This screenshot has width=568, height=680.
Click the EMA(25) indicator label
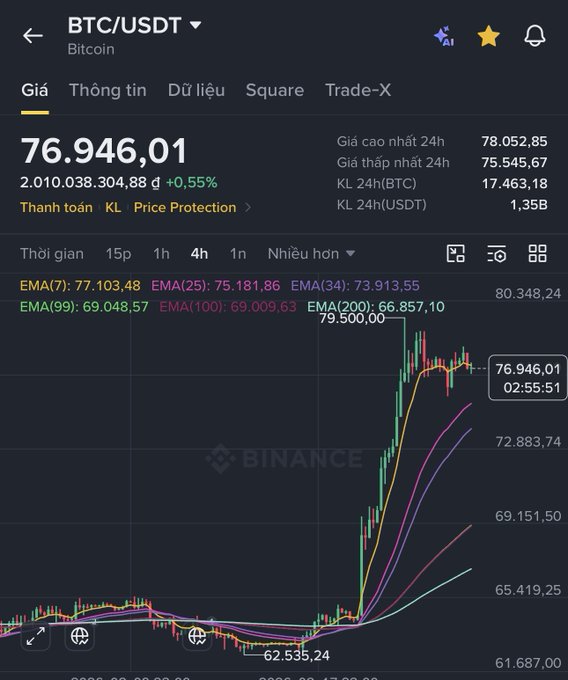(x=215, y=286)
